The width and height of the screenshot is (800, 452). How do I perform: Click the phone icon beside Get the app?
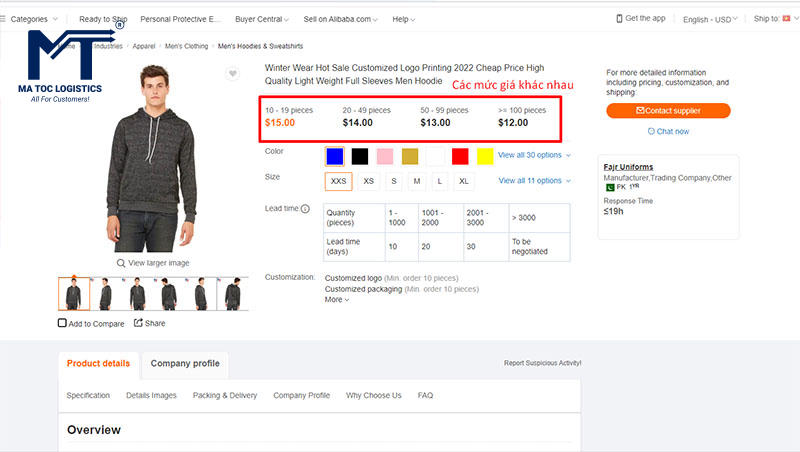tap(619, 18)
